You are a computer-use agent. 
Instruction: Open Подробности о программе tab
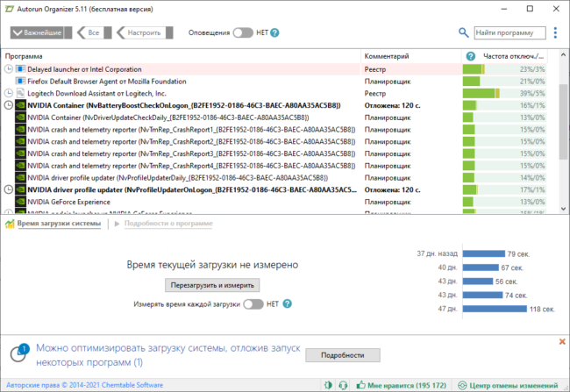click(168, 224)
